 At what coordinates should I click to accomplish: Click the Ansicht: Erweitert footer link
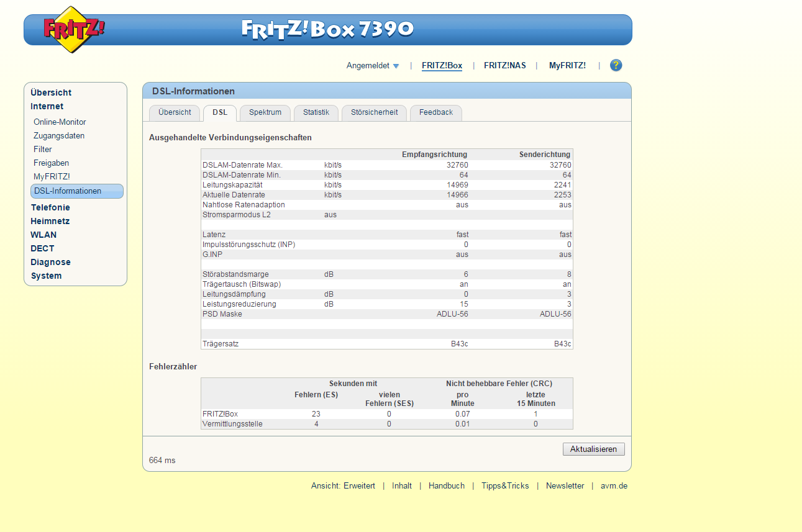(343, 486)
